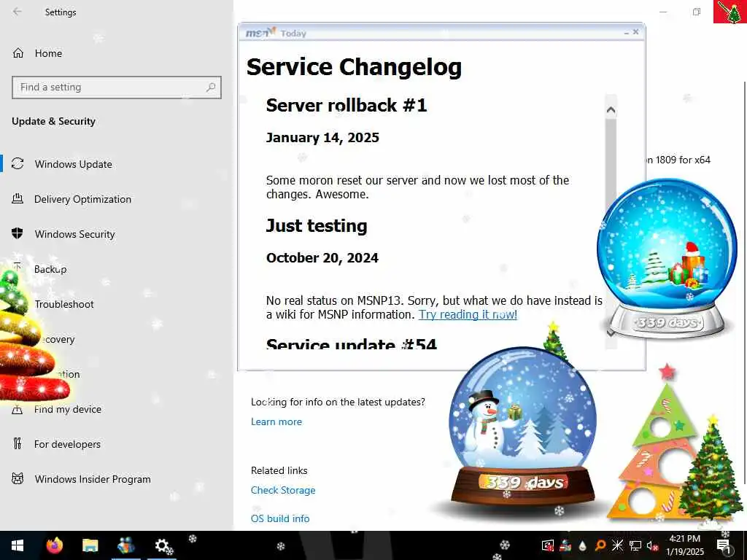The width and height of the screenshot is (747, 560).
Task: Open the Check Storage link
Action: coord(283,490)
